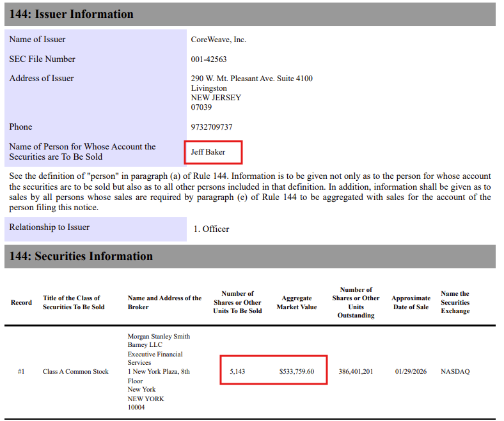This screenshot has width=504, height=421.
Task: Click 'Number of Shares or Other Units To Be Sold' header
Action: pyautogui.click(x=237, y=302)
